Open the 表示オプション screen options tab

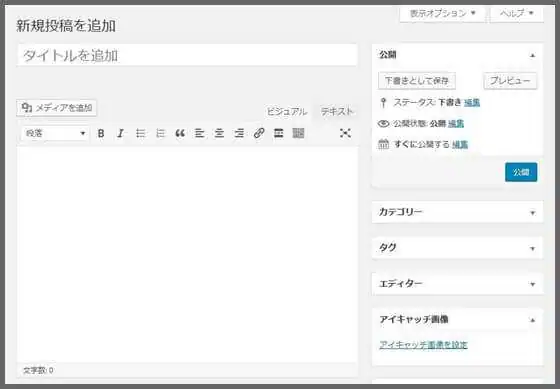(x=442, y=14)
